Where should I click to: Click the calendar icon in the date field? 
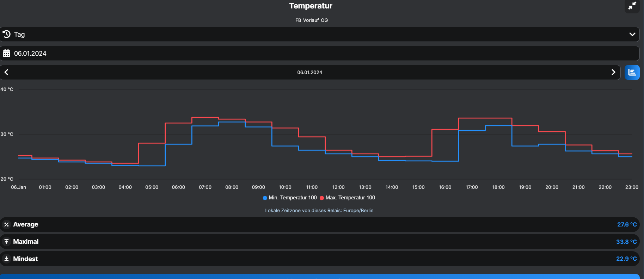click(6, 54)
